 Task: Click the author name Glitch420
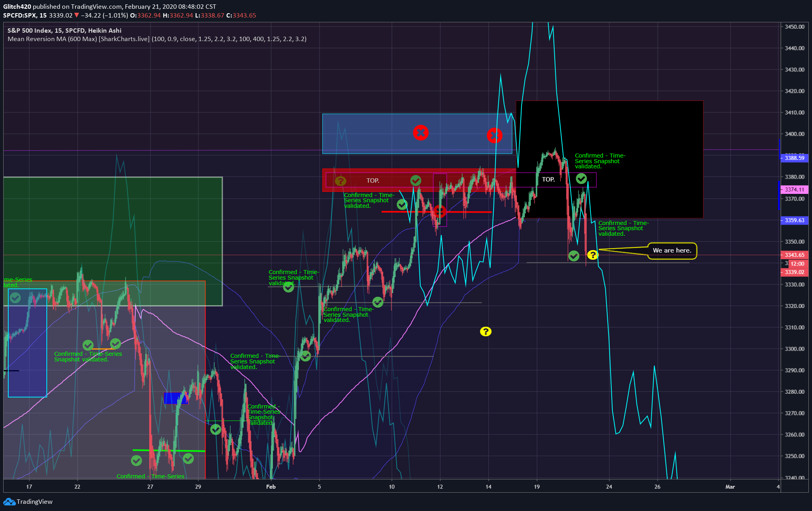pyautogui.click(x=17, y=7)
